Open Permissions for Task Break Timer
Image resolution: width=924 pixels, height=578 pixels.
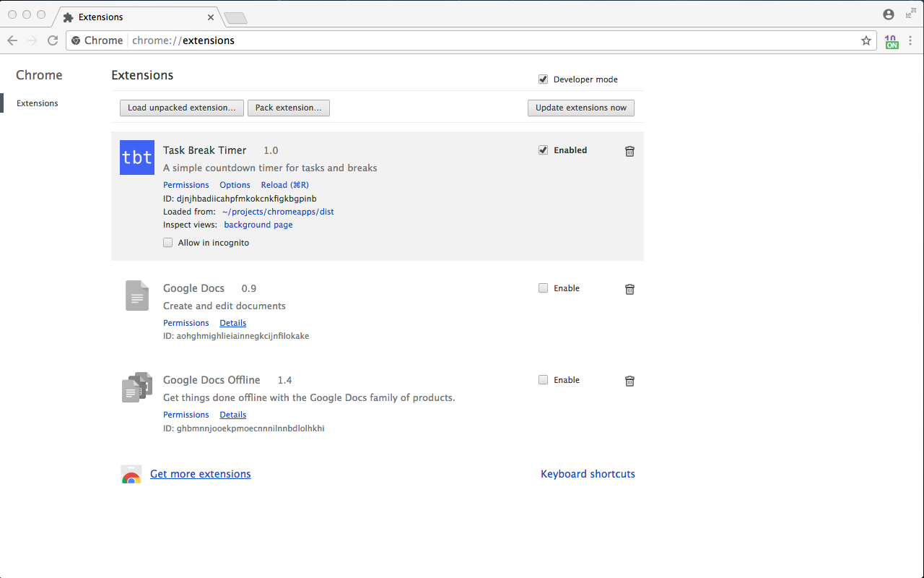pyautogui.click(x=186, y=185)
